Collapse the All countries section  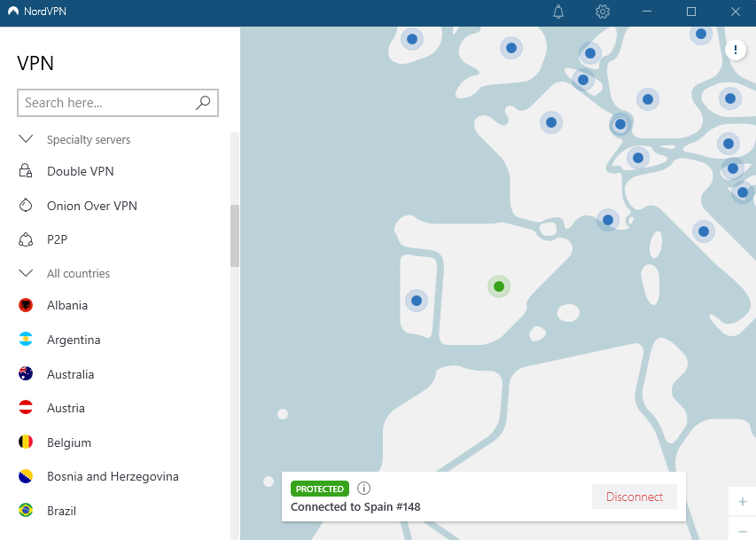coord(26,273)
